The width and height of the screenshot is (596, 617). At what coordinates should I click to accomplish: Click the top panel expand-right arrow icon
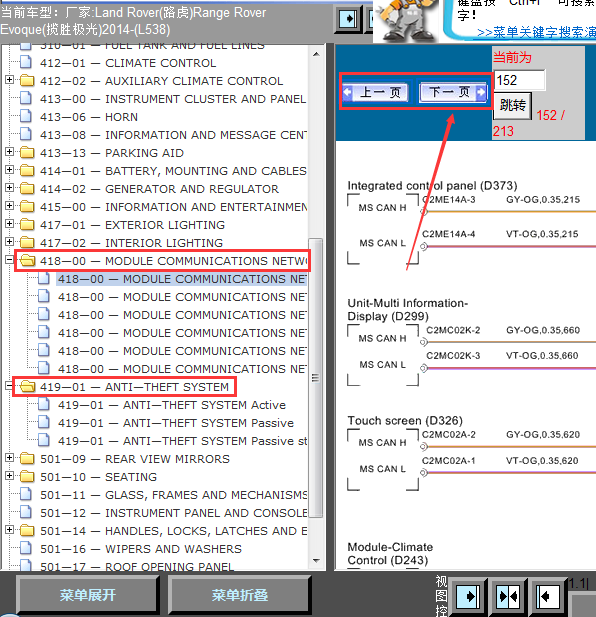click(348, 18)
